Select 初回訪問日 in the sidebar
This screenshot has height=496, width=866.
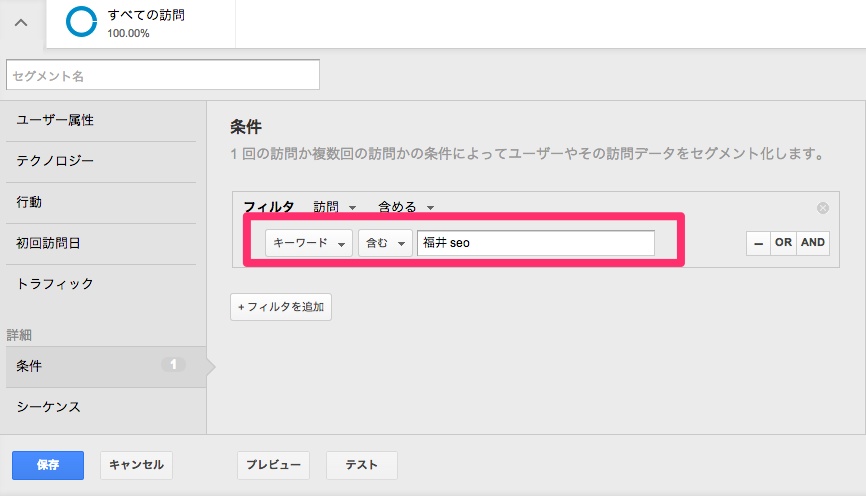103,243
